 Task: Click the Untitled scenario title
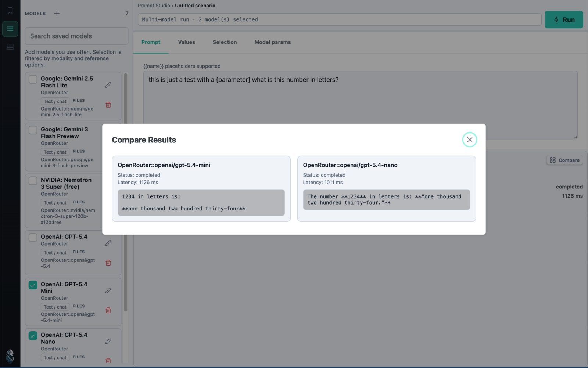click(x=195, y=6)
